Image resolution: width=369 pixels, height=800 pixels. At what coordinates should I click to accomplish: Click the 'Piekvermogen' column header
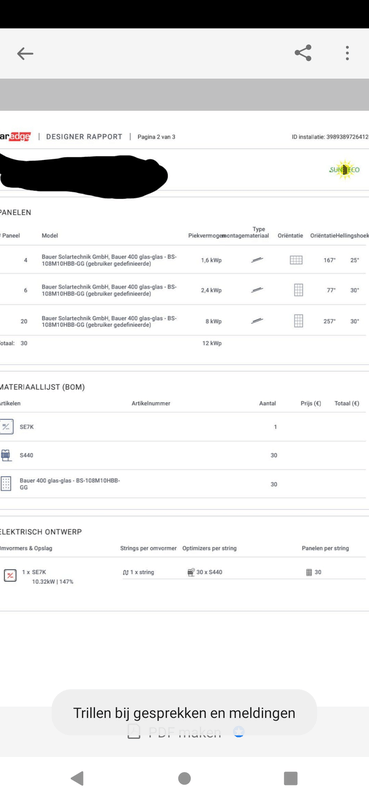[206, 236]
